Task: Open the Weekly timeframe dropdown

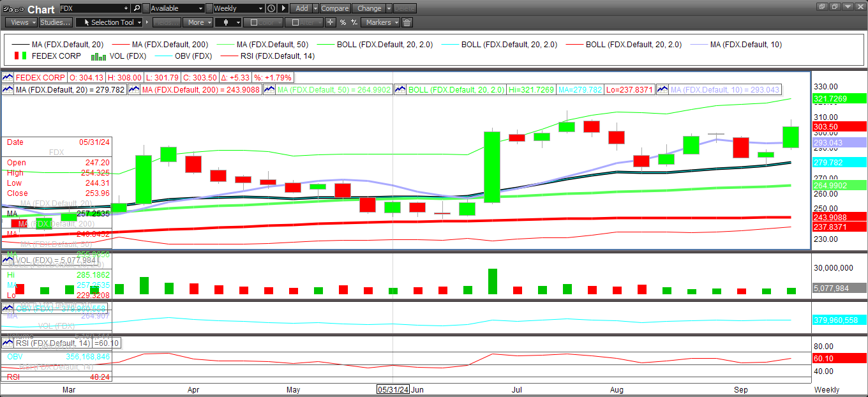Action: point(238,8)
